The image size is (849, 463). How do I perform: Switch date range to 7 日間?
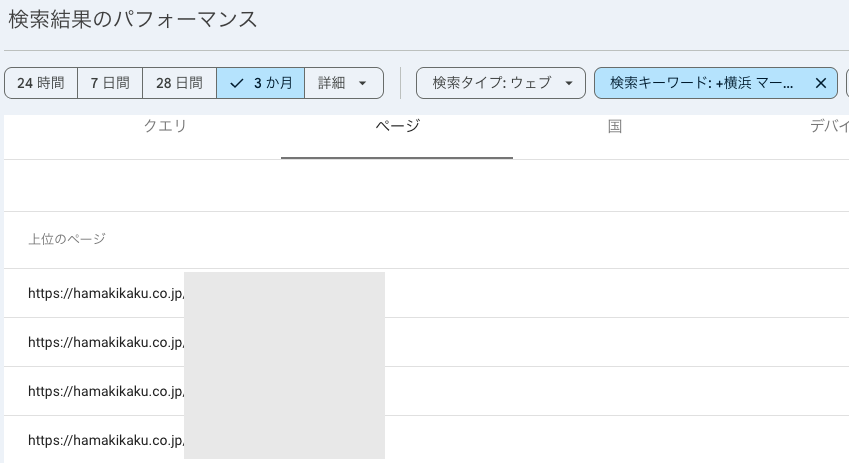(110, 83)
